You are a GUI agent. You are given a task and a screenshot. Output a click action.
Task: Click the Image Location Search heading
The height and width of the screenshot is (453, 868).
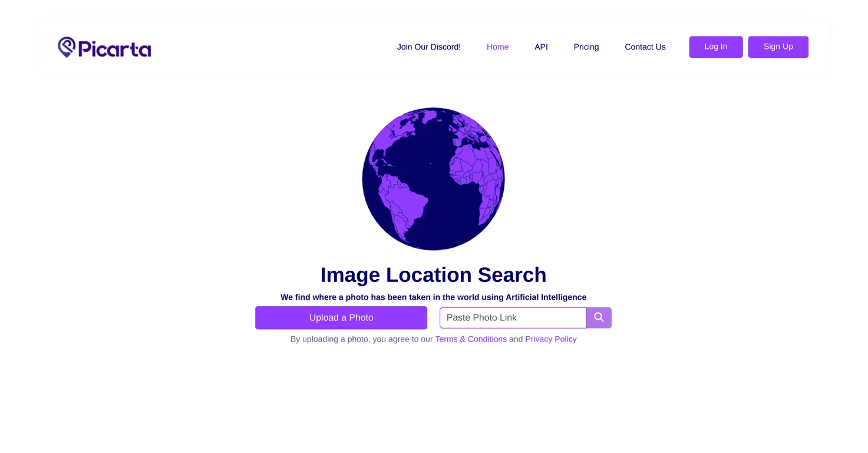click(x=434, y=275)
